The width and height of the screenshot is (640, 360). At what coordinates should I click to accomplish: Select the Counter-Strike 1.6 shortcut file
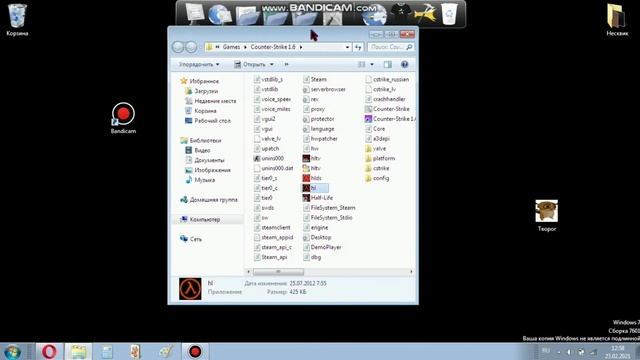(x=390, y=119)
